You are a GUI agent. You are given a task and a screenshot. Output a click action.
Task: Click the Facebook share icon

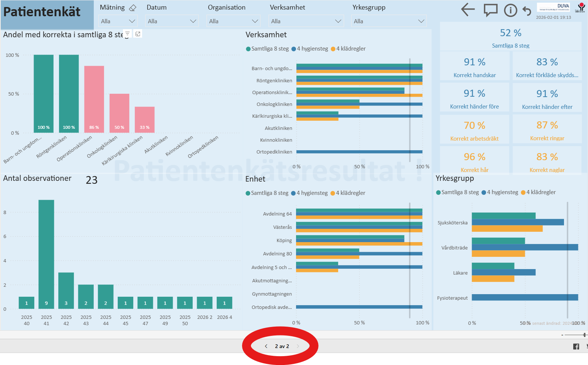(x=576, y=346)
